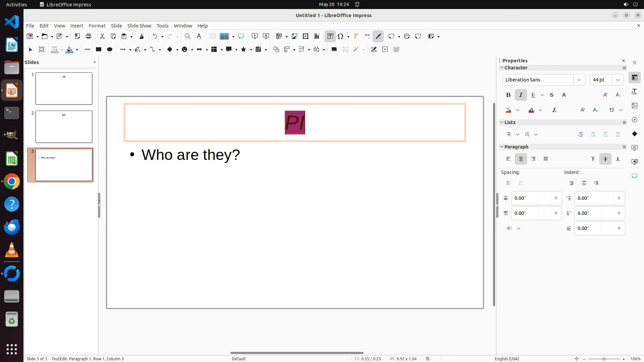Collapse the Paragraph section
The height and width of the screenshot is (362, 644).
point(502,147)
